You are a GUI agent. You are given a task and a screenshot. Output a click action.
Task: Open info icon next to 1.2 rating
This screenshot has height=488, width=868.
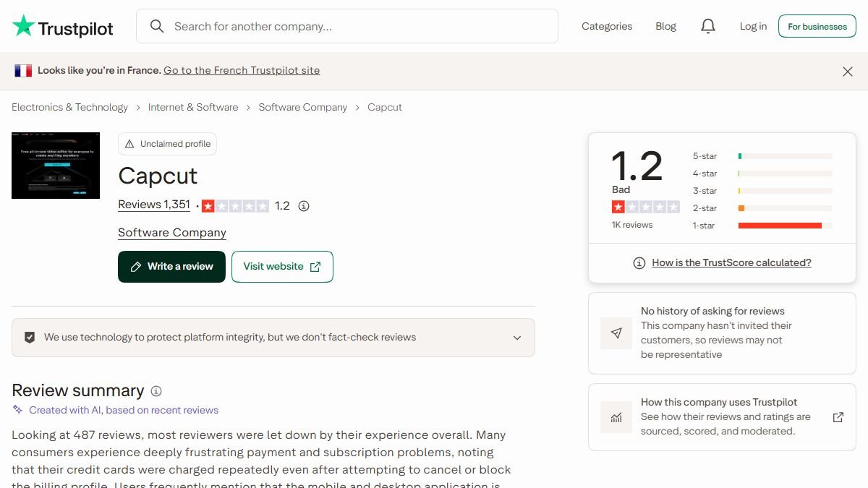pyautogui.click(x=304, y=206)
